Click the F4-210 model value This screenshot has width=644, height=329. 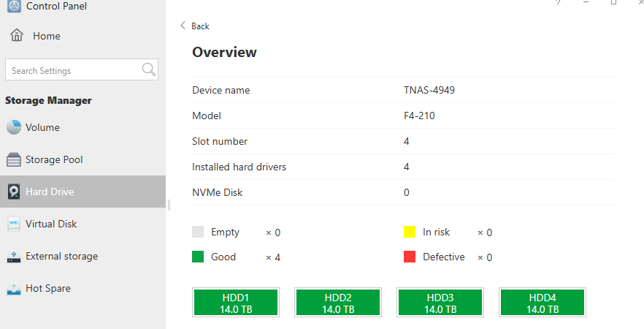419,116
